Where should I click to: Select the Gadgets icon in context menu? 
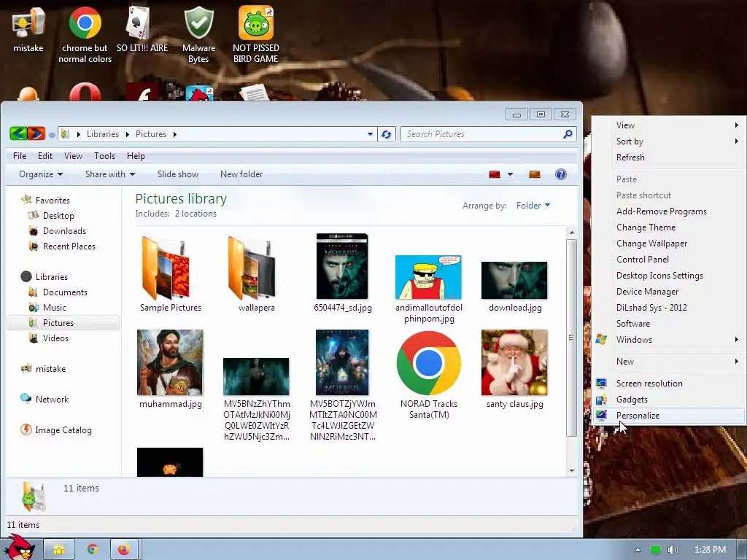pos(601,400)
